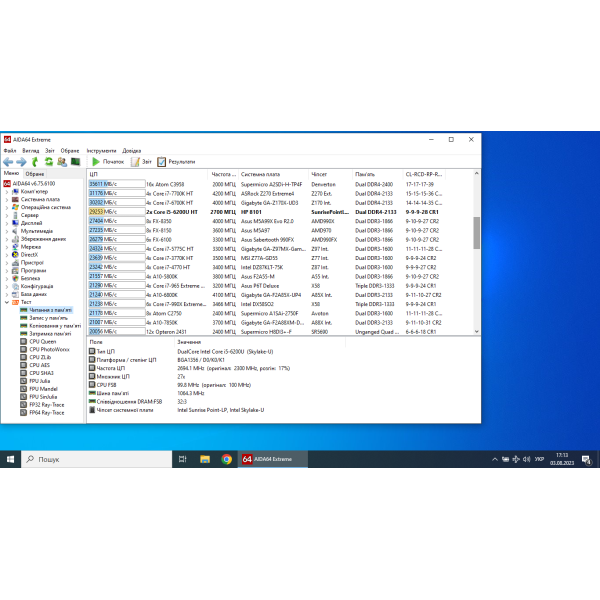600x600 pixels.
Task: Select the DirectX icon in the tree
Action: (x=15, y=255)
